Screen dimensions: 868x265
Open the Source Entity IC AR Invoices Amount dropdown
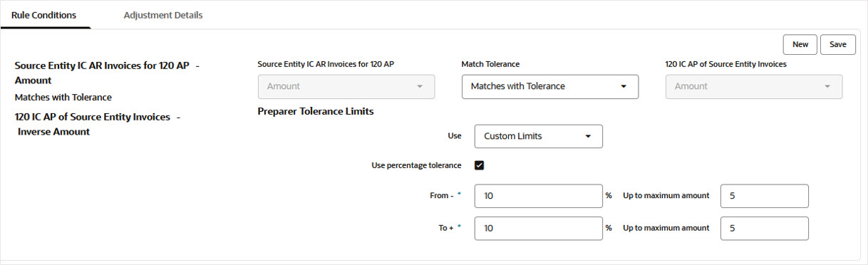346,86
